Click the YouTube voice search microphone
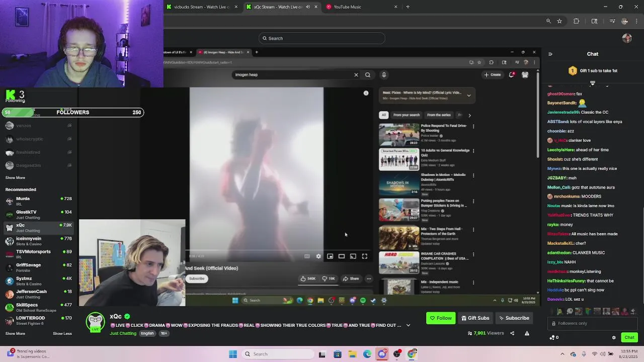This screenshot has width=644, height=362. coord(384,75)
